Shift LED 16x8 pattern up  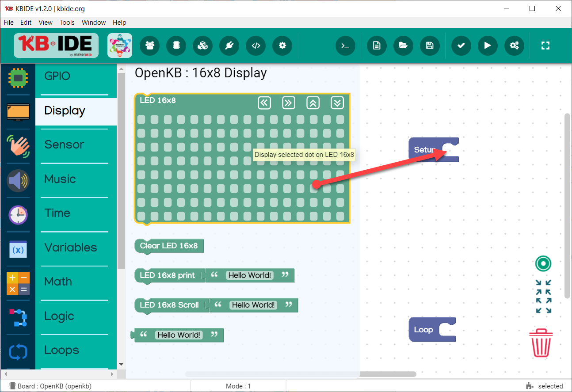coord(313,103)
